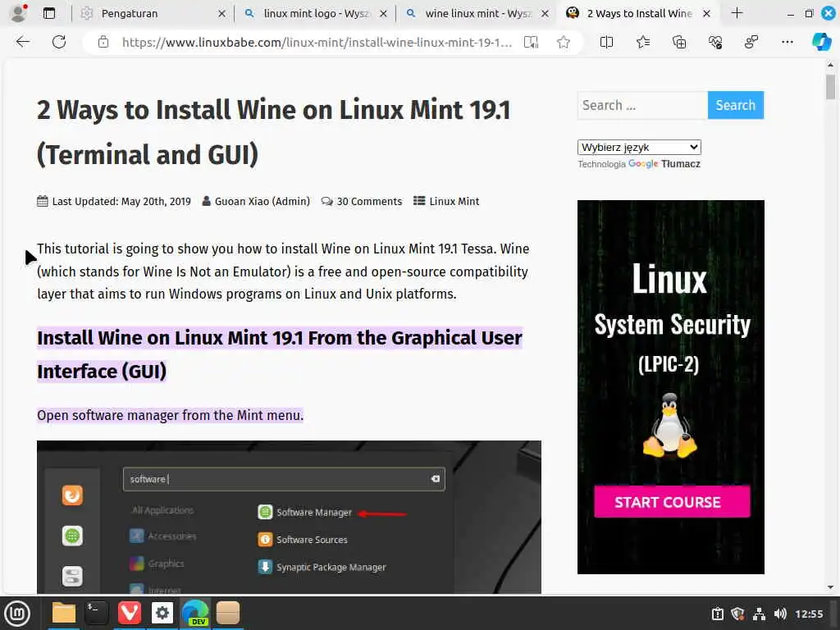Switch to wine linux mint tab

(475, 13)
